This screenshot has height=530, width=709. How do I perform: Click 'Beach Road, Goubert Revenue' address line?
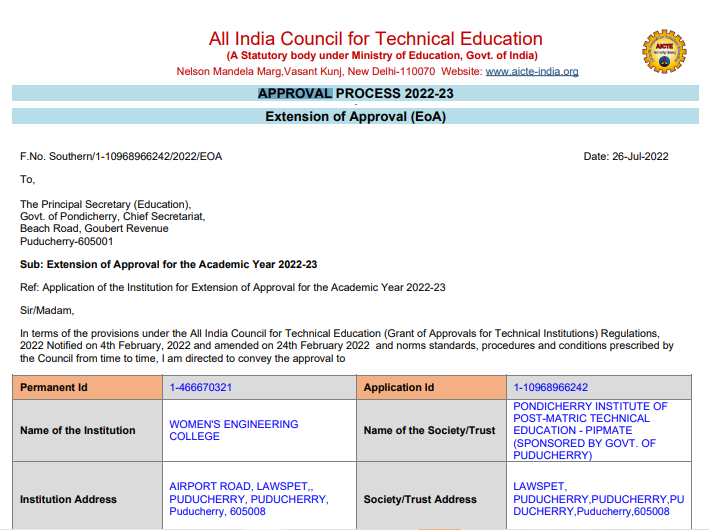click(x=94, y=229)
